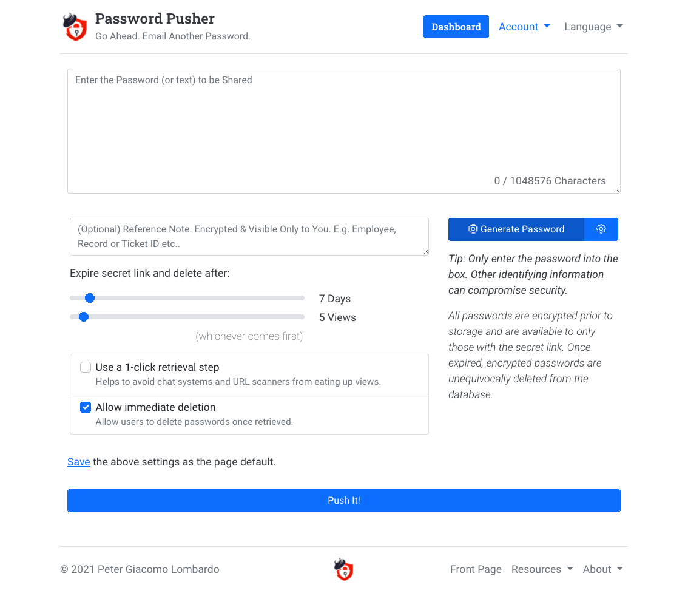The height and width of the screenshot is (616, 688).
Task: Open the About dropdown chevron in footer
Action: (x=620, y=569)
